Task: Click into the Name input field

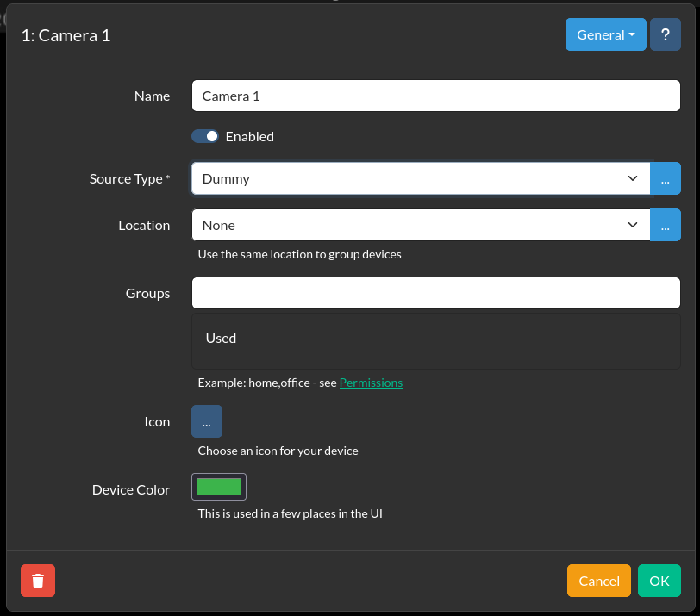Action: pos(436,96)
